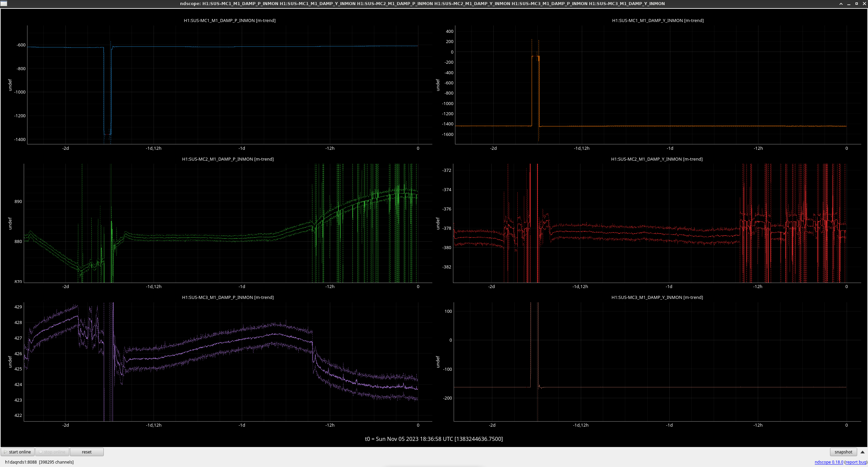The height and width of the screenshot is (467, 868).
Task: Close the ndscope window
Action: [864, 4]
